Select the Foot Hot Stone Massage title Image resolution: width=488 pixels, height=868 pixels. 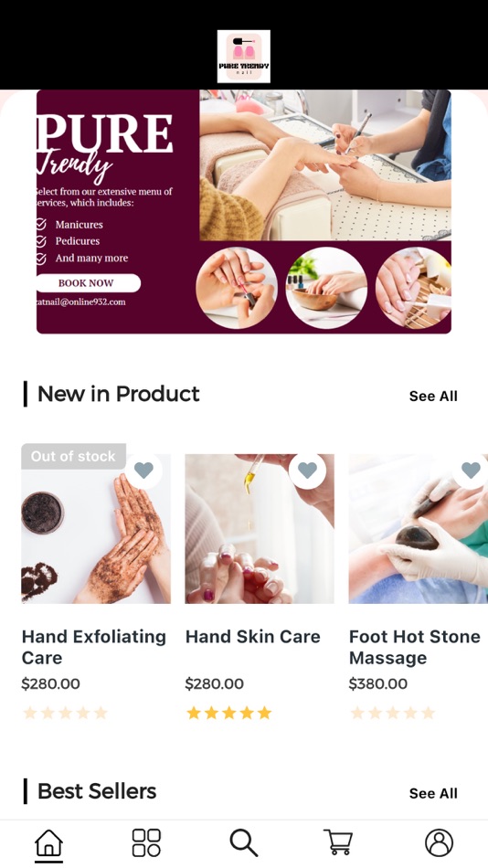(414, 647)
